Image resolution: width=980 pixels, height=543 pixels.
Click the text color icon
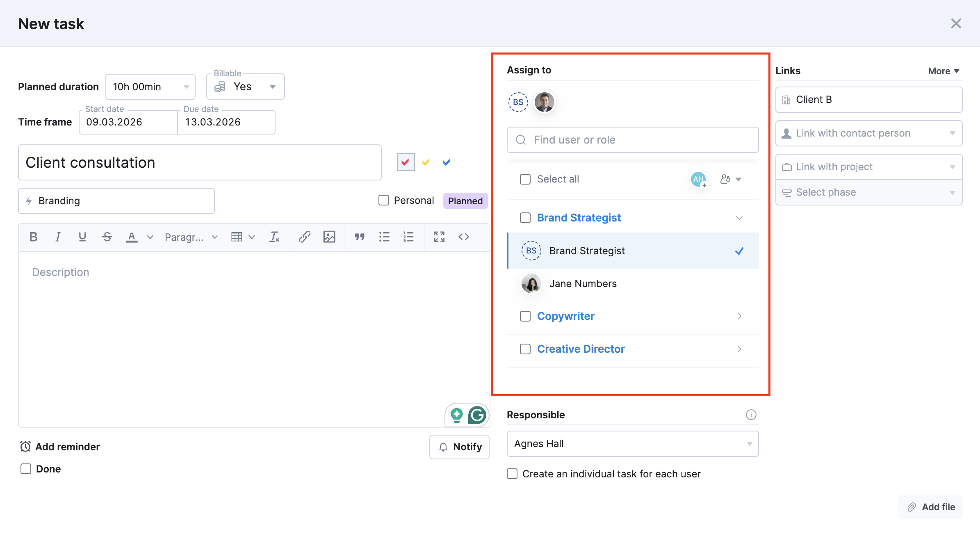131,237
